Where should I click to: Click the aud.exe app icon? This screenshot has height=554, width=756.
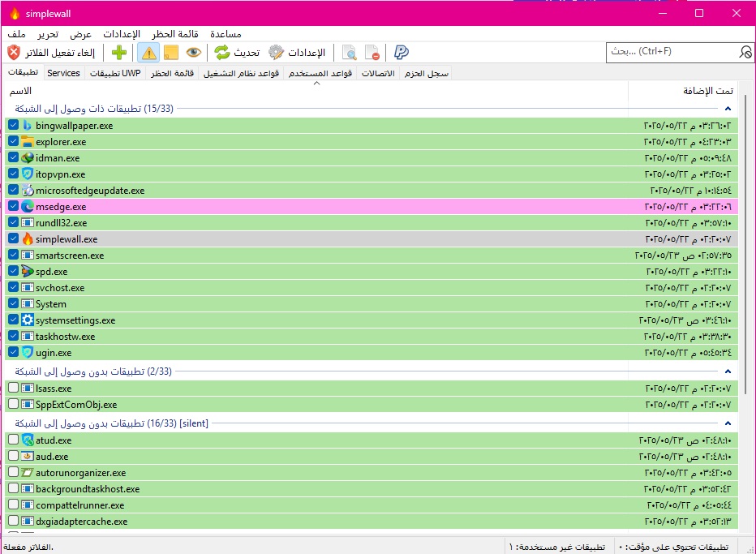click(28, 456)
